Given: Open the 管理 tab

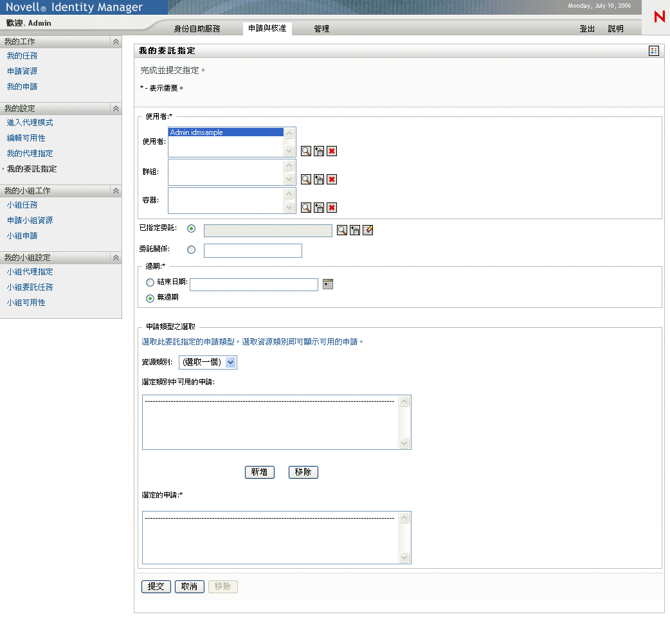Looking at the screenshot, I should [x=321, y=29].
